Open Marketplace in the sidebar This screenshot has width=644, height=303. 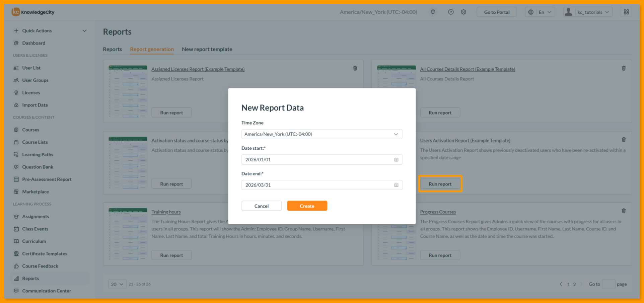click(x=35, y=192)
